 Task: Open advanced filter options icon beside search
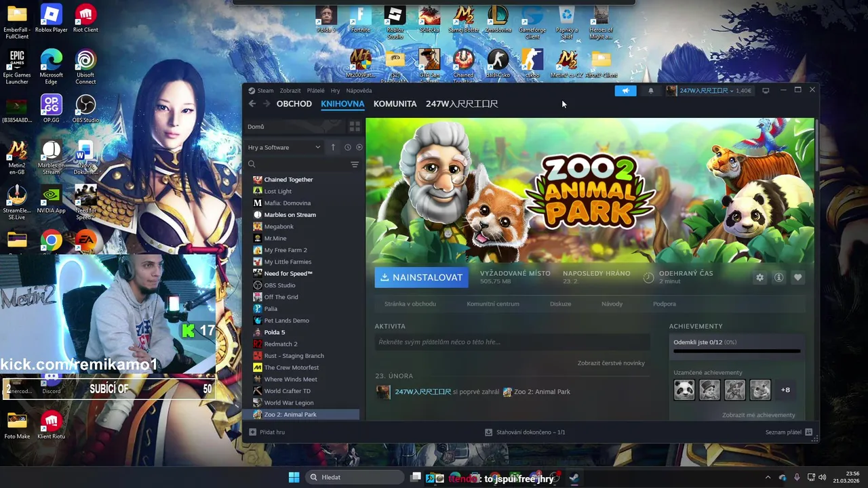point(355,164)
